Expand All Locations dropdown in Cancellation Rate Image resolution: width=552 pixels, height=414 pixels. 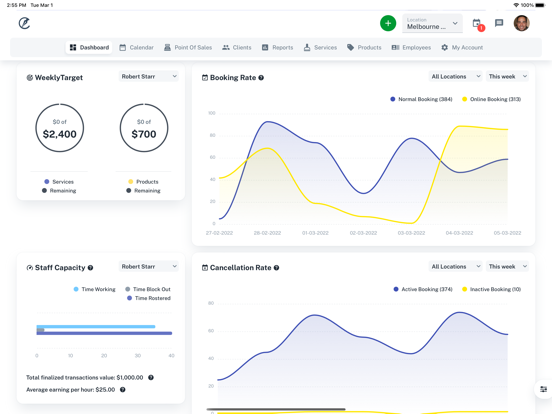(x=456, y=266)
